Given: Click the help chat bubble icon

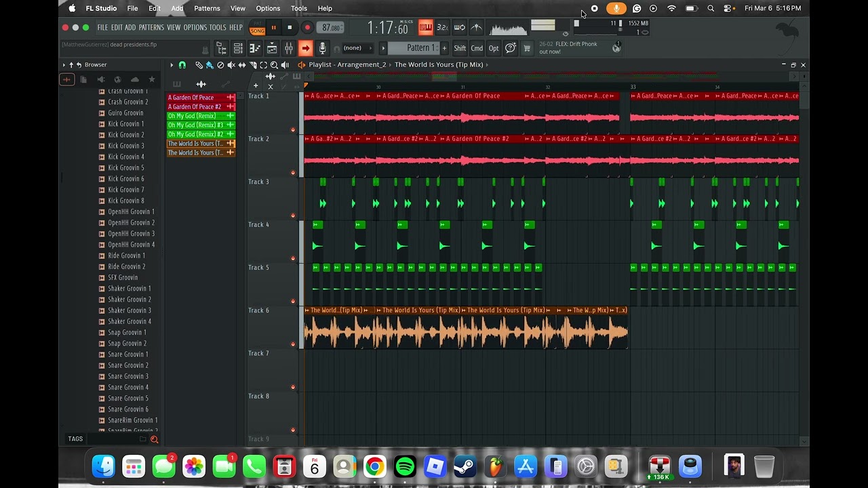Looking at the screenshot, I should (x=511, y=48).
